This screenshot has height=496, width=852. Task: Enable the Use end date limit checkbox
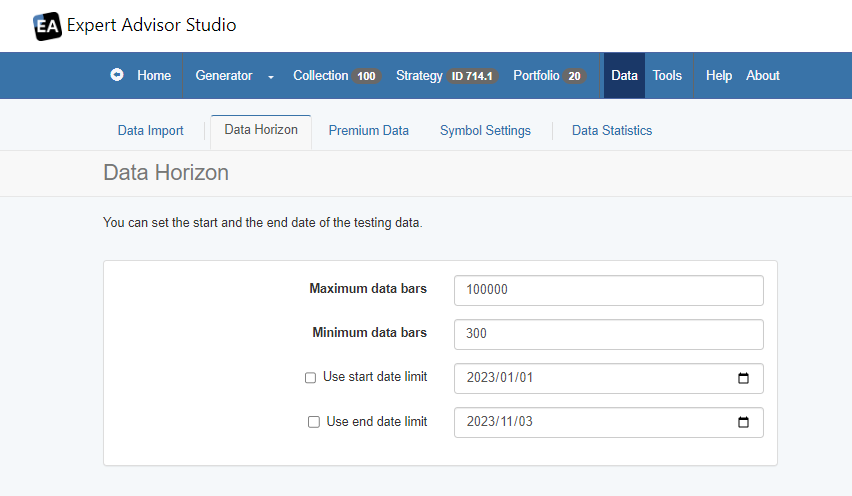313,422
